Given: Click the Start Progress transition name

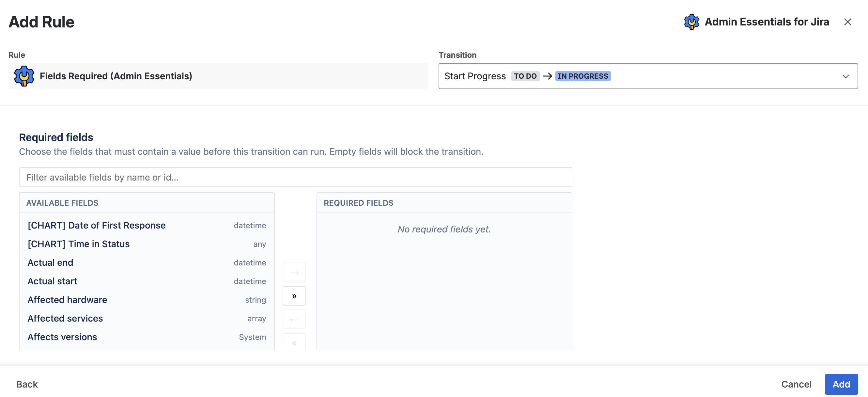Looking at the screenshot, I should tap(475, 76).
